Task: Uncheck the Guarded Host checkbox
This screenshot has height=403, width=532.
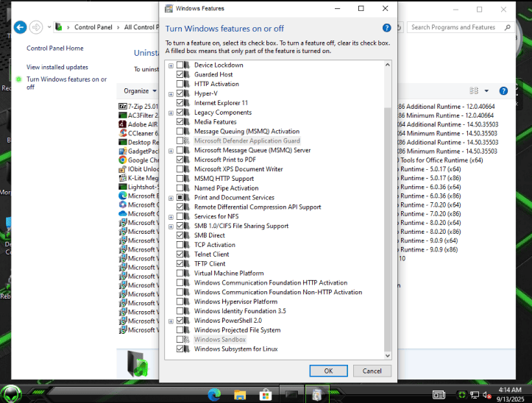Action: coord(180,74)
